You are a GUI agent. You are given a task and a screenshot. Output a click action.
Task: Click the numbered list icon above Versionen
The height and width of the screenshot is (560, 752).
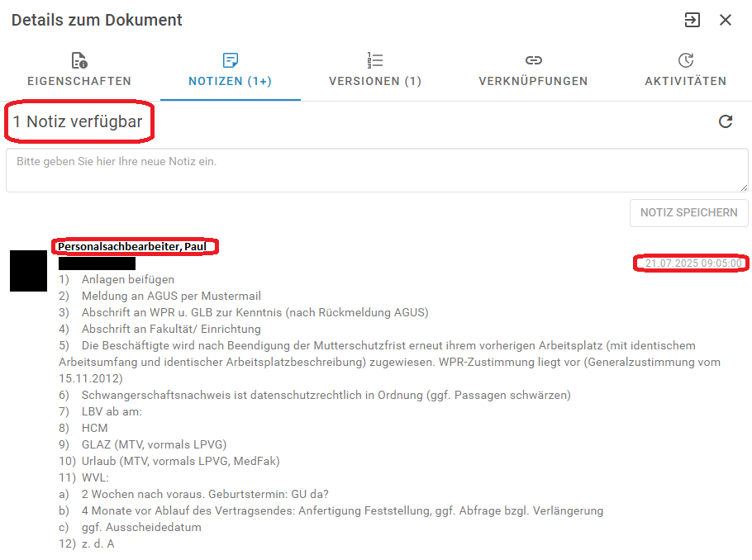375,60
